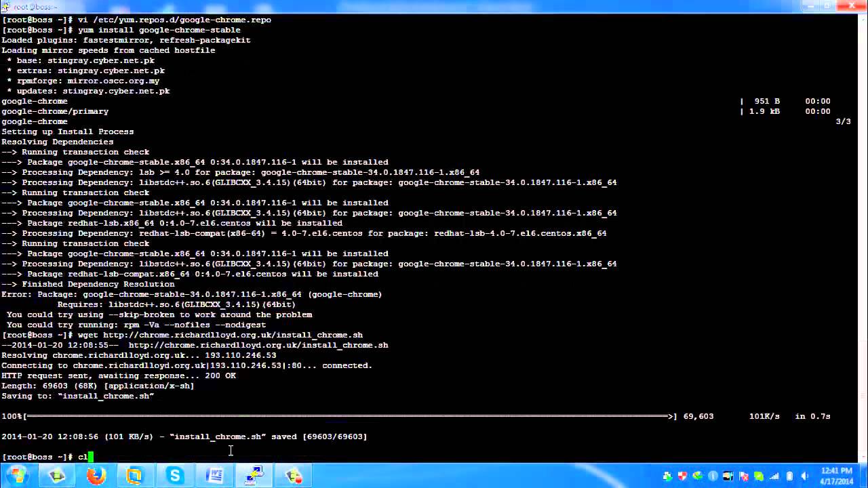868x488 pixels.
Task: Click the green square tray icon
Action: (x=759, y=476)
